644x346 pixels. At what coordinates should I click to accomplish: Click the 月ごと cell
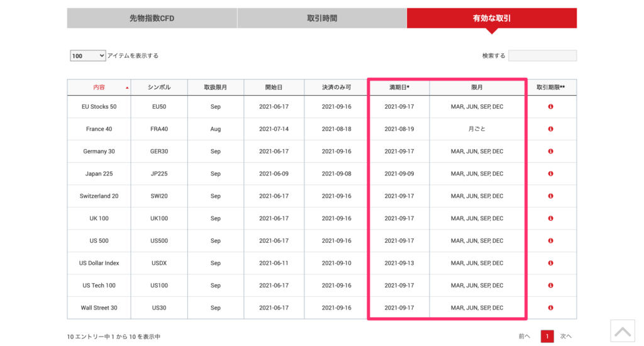[477, 129]
